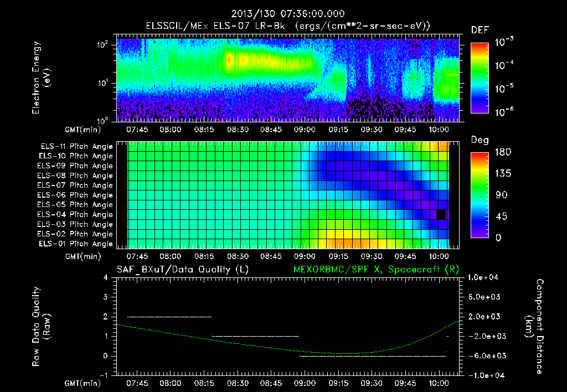Click GMT(min) label under the bottom panel
This screenshot has height=392, width=567.
click(x=83, y=383)
